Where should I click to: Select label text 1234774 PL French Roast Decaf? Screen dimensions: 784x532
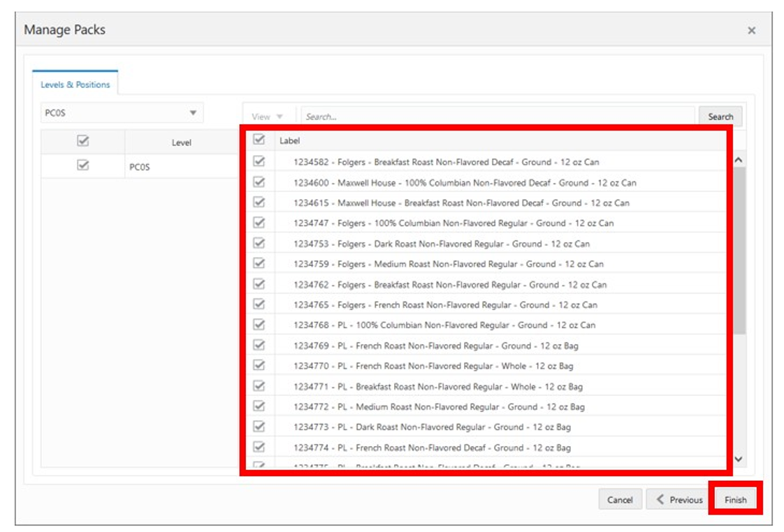coord(432,448)
